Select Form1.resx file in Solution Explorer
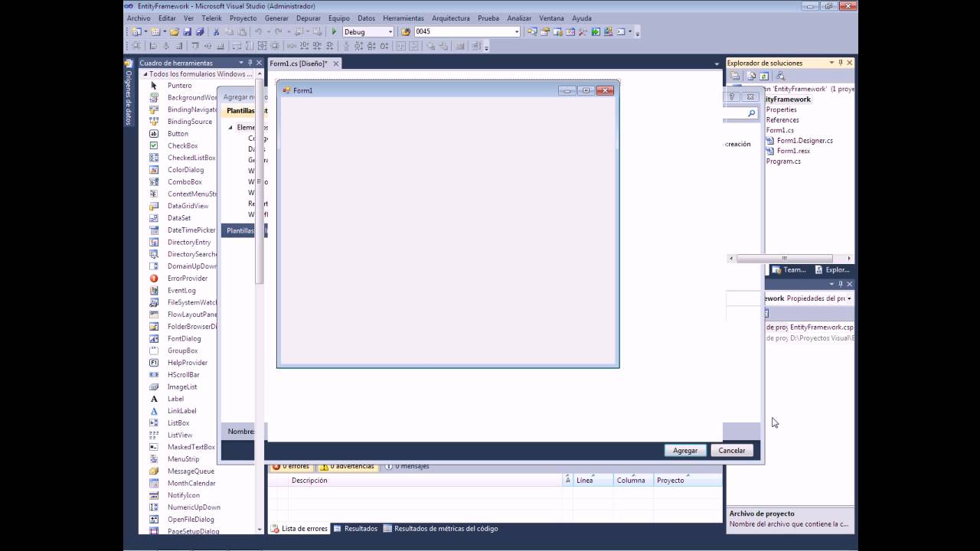 793,151
